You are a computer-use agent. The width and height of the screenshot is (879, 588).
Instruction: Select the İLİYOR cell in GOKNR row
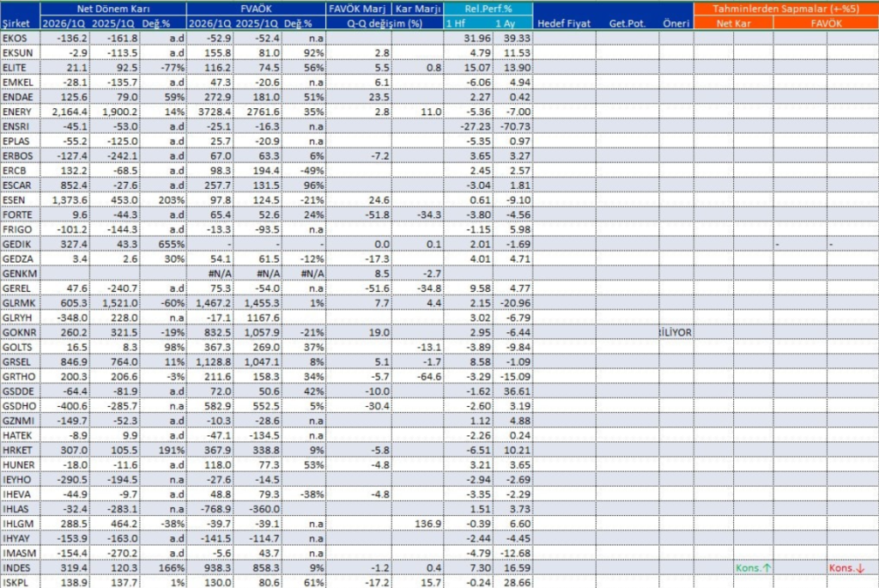pyautogui.click(x=676, y=332)
